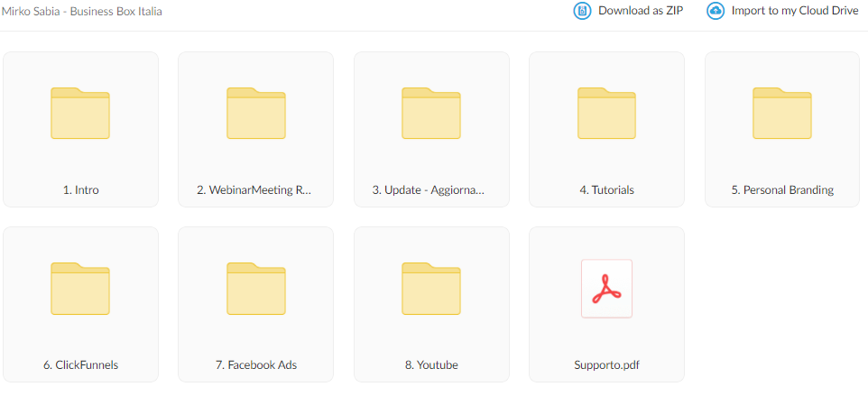
Task: Open the 6. ClickFunnels folder icon
Action: [80, 288]
